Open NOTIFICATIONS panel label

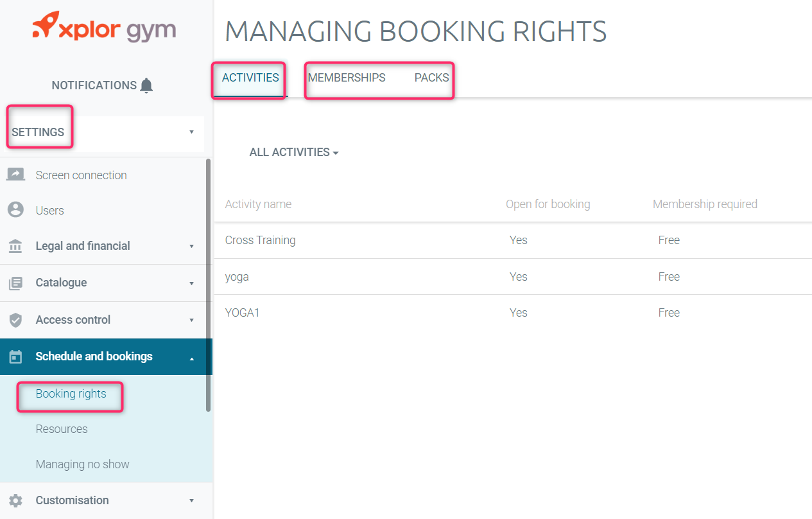click(94, 85)
